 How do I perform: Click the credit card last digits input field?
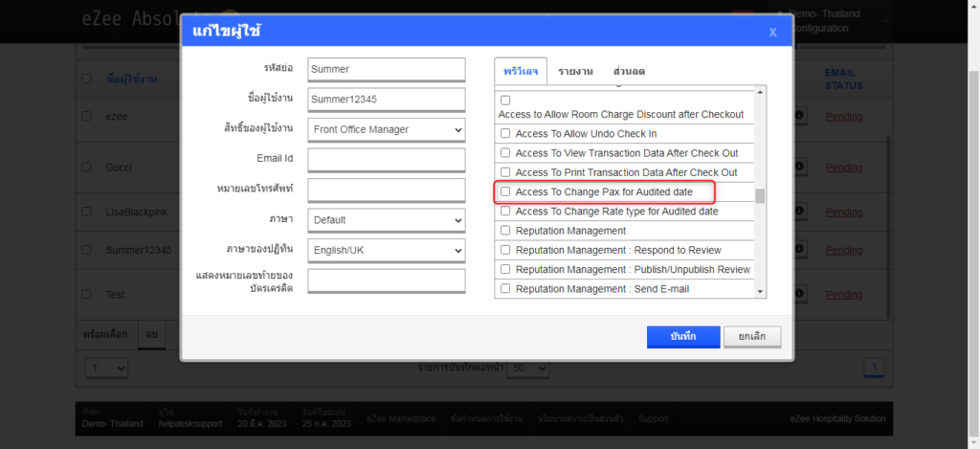tap(387, 281)
